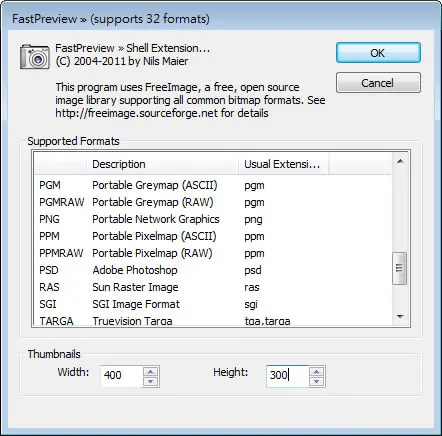The height and width of the screenshot is (436, 442).
Task: Click the FastPreview camera icon
Action: point(35,57)
